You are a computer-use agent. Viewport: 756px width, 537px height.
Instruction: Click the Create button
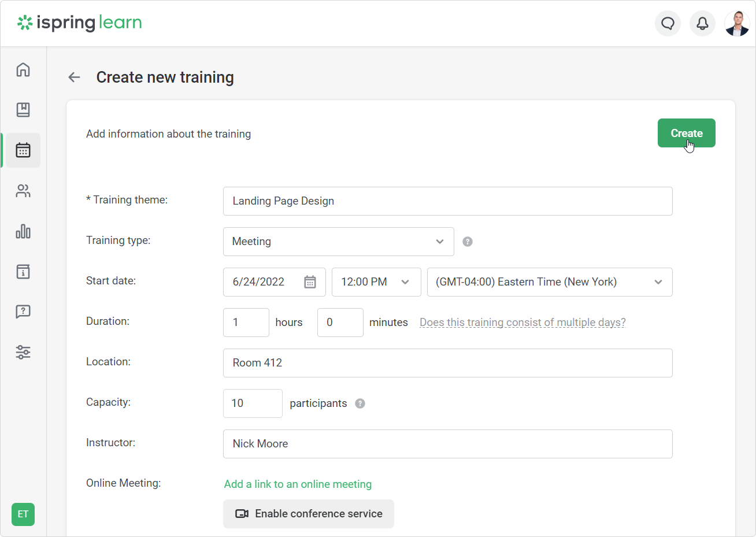(686, 133)
